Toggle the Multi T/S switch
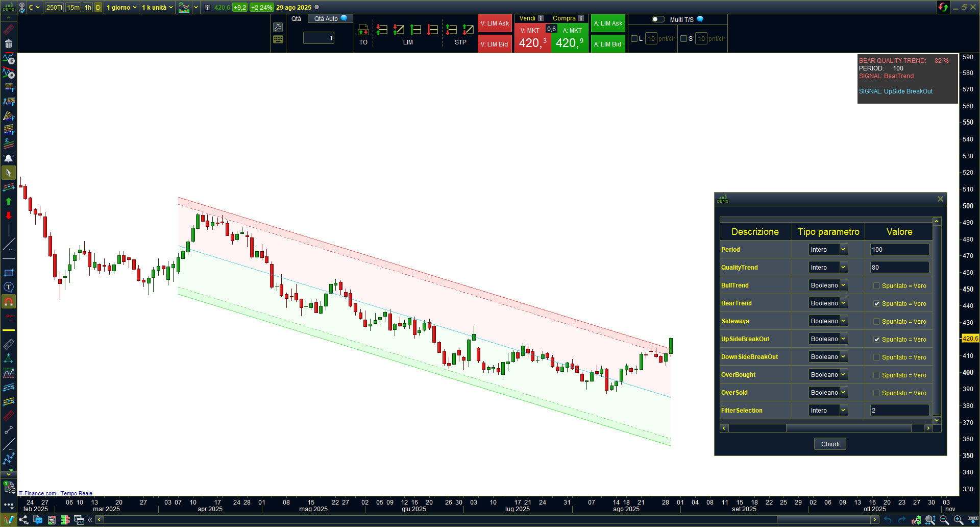Viewport: 980px width, 527px height. pos(658,19)
